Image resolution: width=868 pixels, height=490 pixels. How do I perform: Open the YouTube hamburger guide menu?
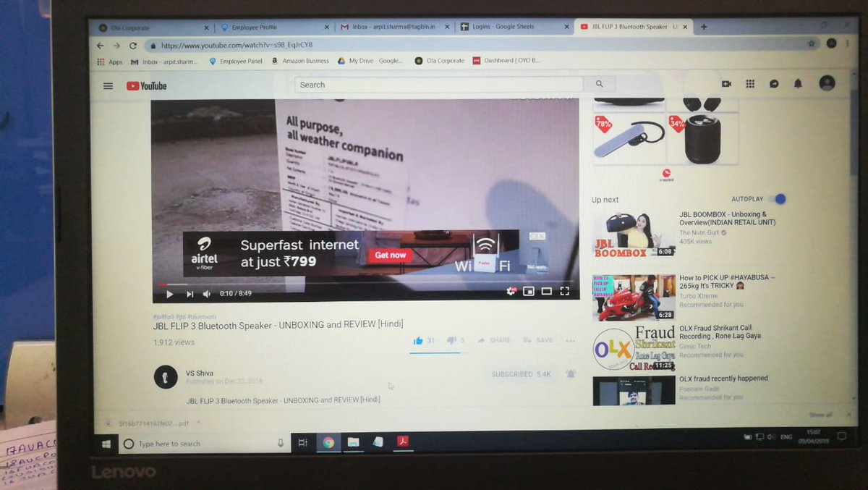pyautogui.click(x=108, y=86)
